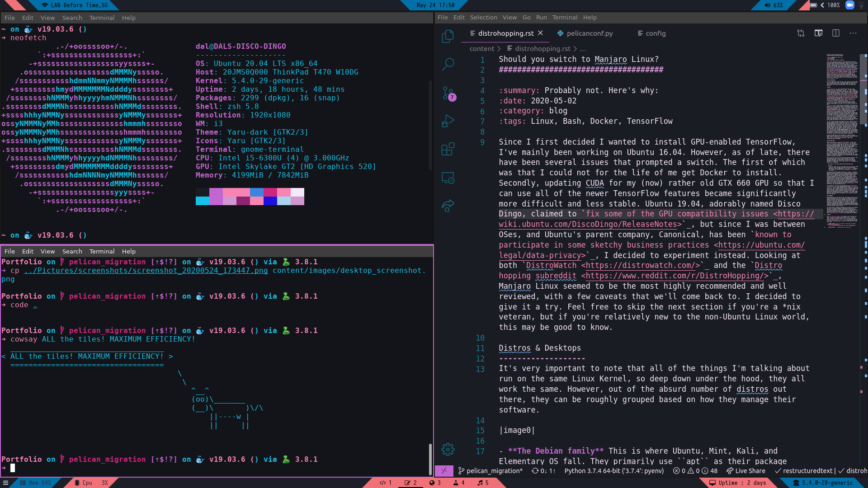
Task: Click the 5.4.0-29-generic kernel indicator
Action: [x=823, y=483]
